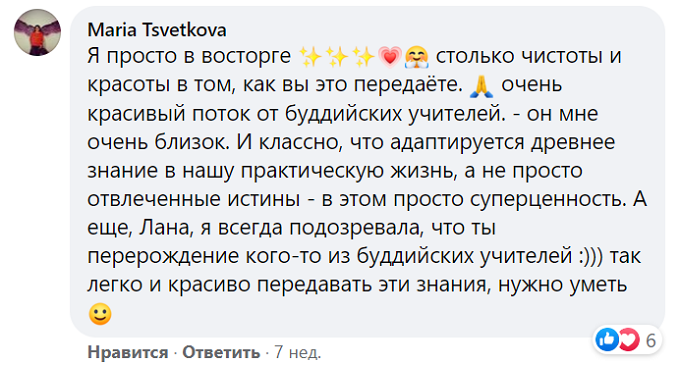Click the third sparkles emoji
680x365 pixels.
[x=363, y=57]
